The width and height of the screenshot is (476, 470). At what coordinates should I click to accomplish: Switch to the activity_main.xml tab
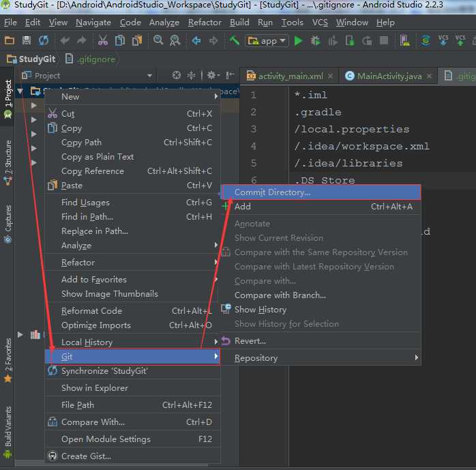point(291,76)
